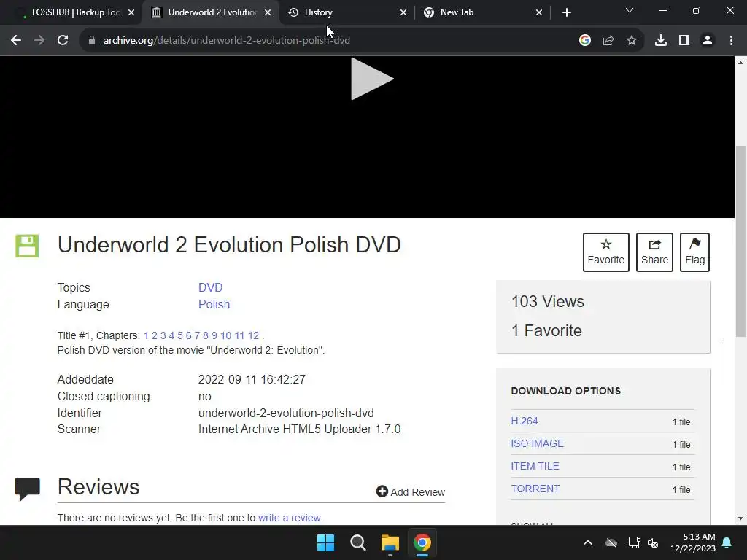Play the Underworld 2 video
This screenshot has height=560, width=747.
tap(372, 79)
